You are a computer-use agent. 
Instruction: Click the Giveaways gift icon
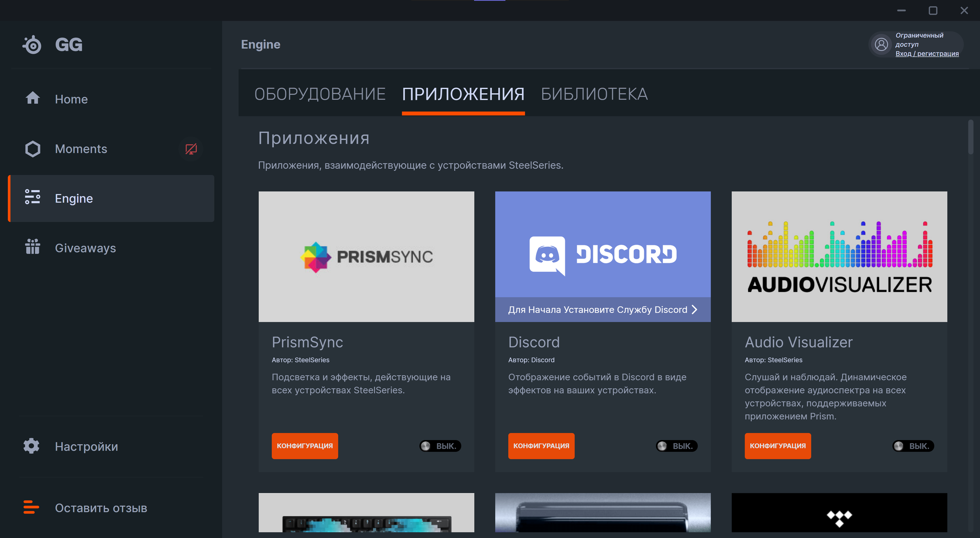coord(33,247)
